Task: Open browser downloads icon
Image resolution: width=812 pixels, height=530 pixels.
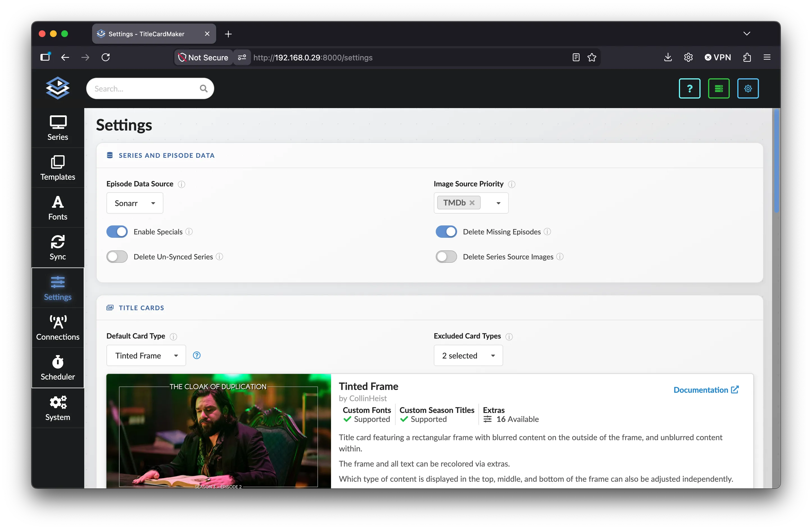Action: click(x=668, y=57)
